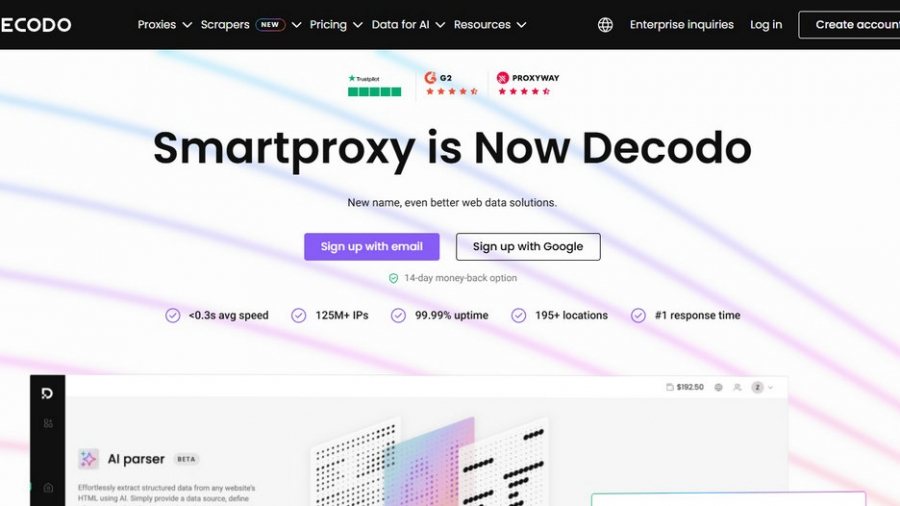Image resolution: width=900 pixels, height=506 pixels.
Task: Click the '<0.3s avg speed' text
Action: (x=228, y=316)
